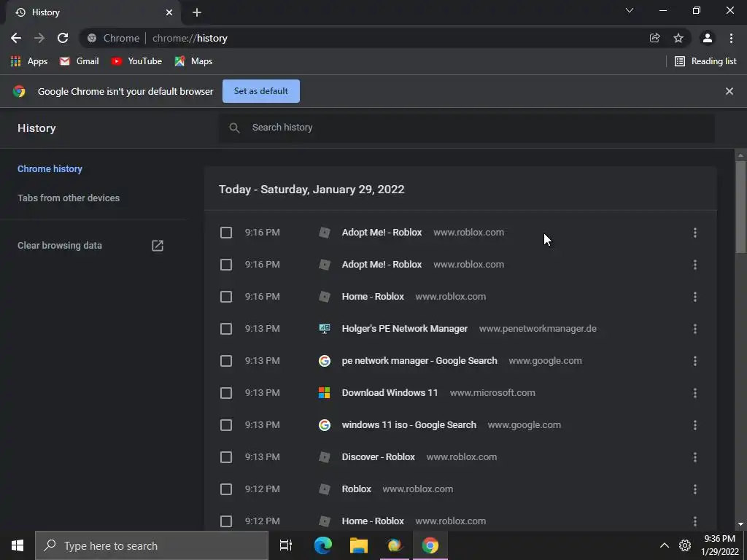This screenshot has width=747, height=560.
Task: Open Chrome's three-dot main menu
Action: point(731,38)
